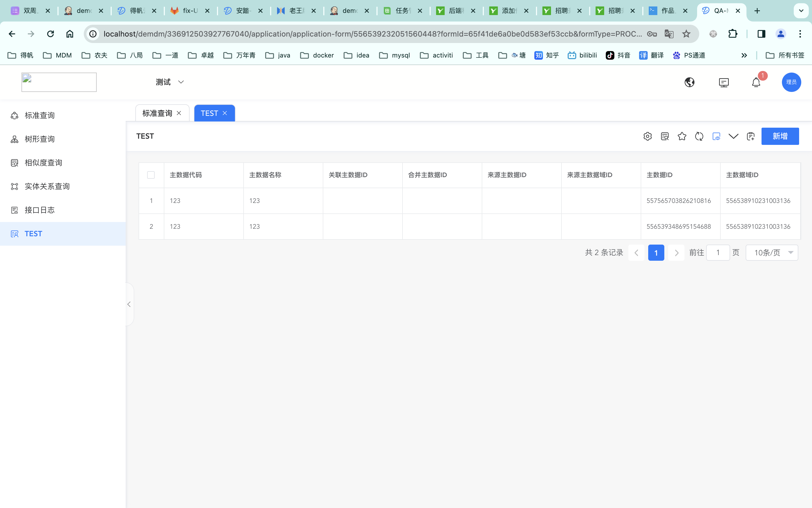Click ID value 556539348695154688 in row 2

679,227
